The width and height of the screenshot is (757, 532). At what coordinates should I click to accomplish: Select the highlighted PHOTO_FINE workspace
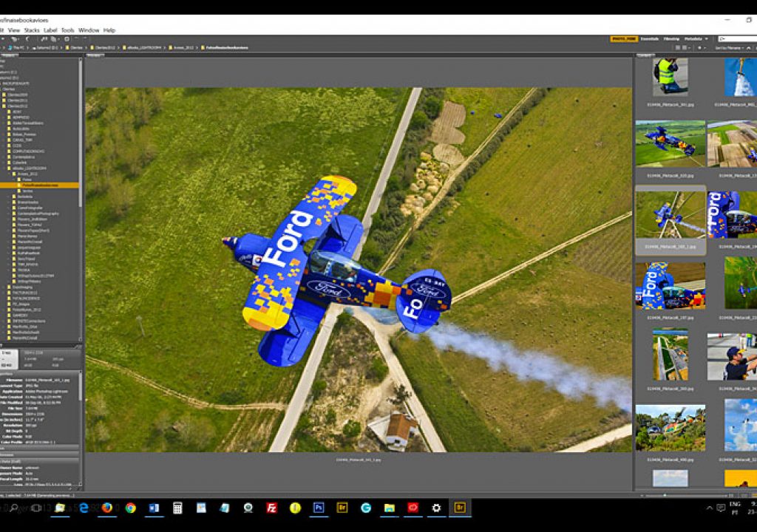click(x=624, y=39)
